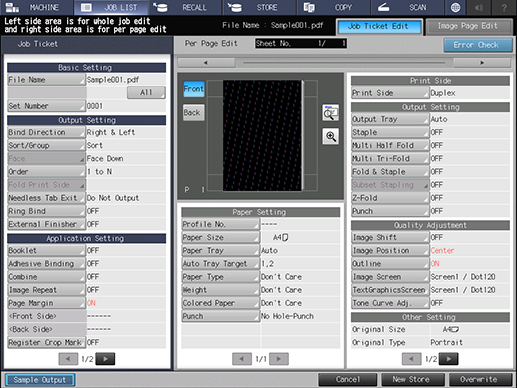The image size is (517, 388).
Task: Click the speaker sound icon
Action: point(479,7)
